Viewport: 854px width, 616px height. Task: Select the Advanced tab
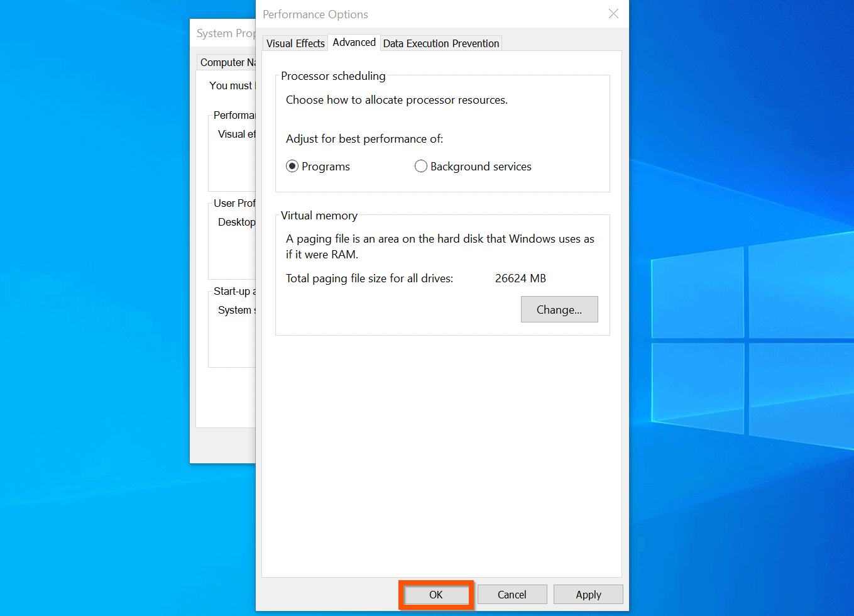coord(354,41)
